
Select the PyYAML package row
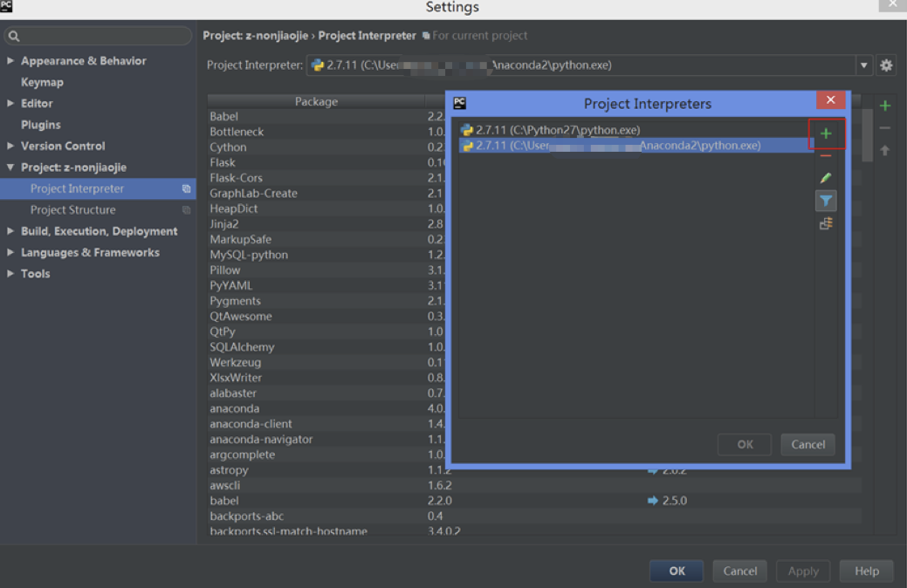(326, 285)
